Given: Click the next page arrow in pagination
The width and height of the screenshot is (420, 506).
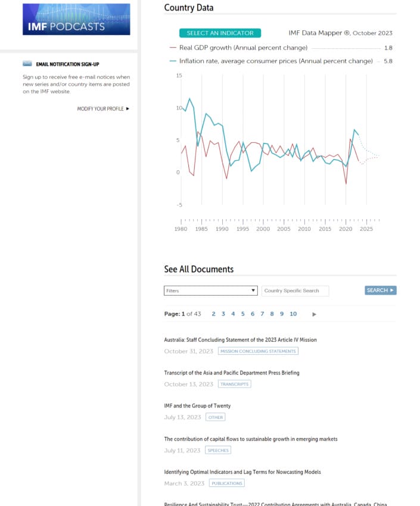Looking at the screenshot, I should 314,314.
